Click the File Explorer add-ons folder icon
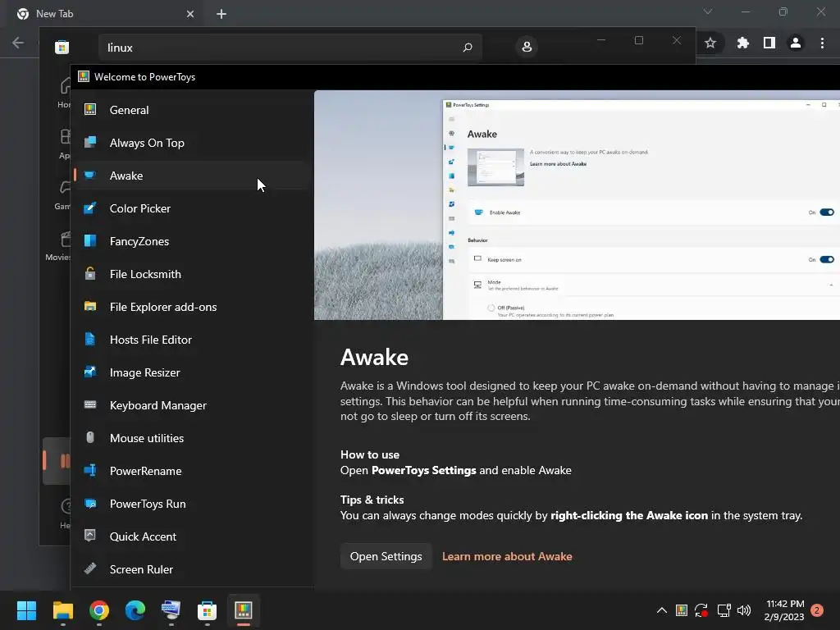 (90, 306)
